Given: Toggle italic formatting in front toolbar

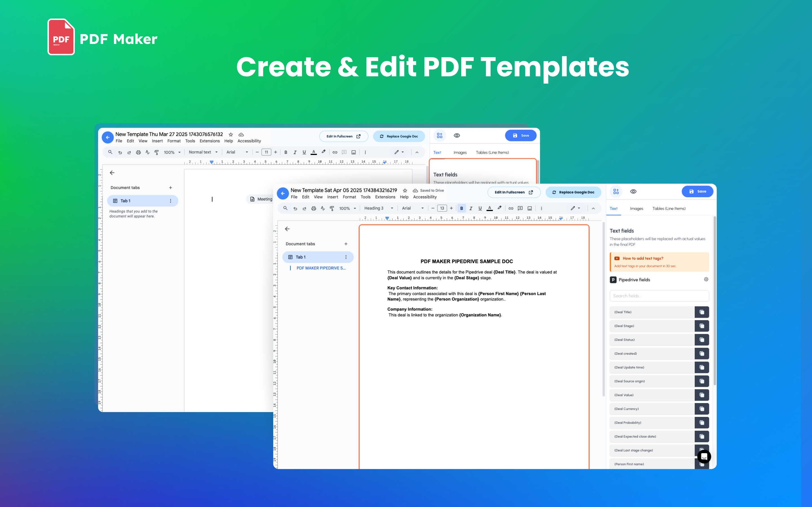Looking at the screenshot, I should [x=471, y=208].
